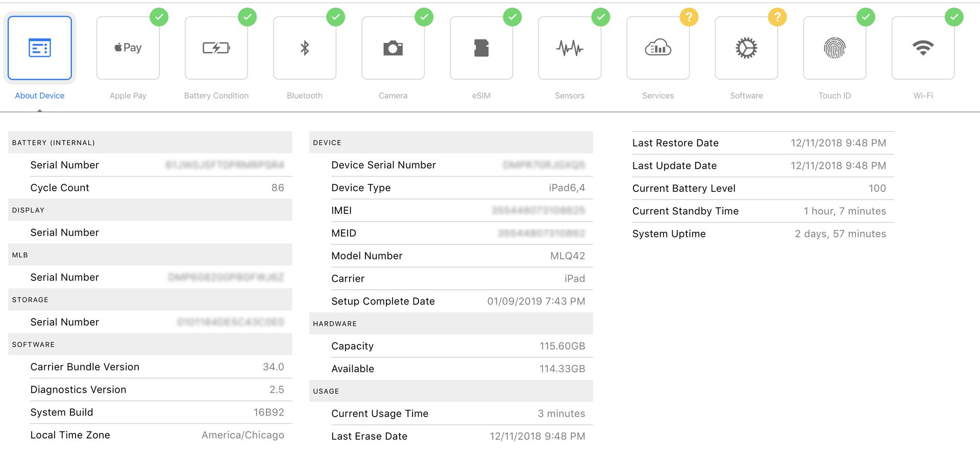The height and width of the screenshot is (463, 980).
Task: Select the Cycle Count row
Action: [x=157, y=188]
